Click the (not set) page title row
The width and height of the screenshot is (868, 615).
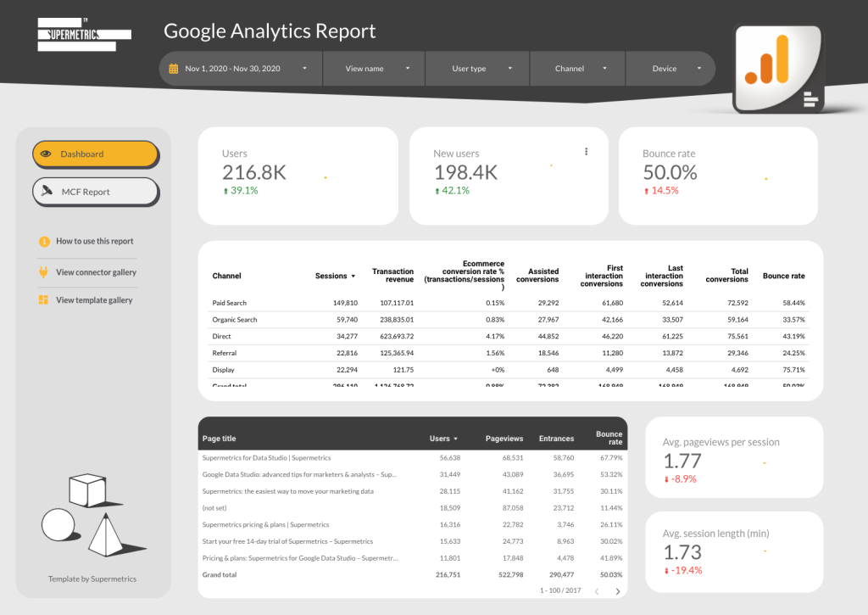pyautogui.click(x=413, y=508)
